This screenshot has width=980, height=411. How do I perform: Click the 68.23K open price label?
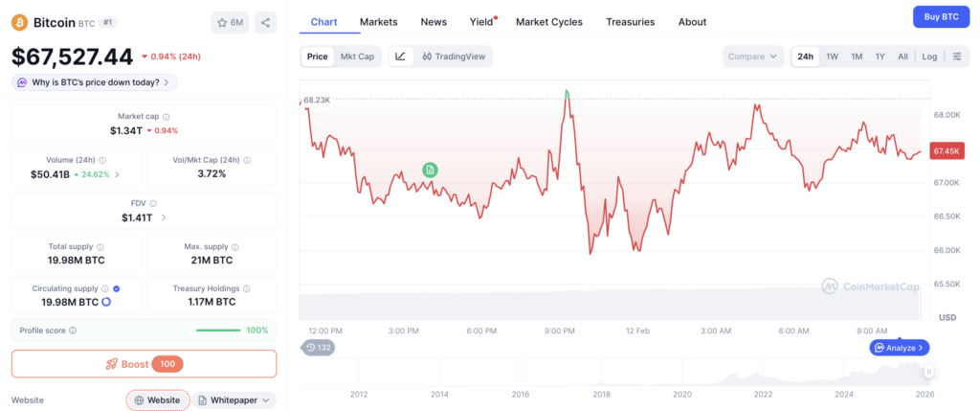pos(317,100)
